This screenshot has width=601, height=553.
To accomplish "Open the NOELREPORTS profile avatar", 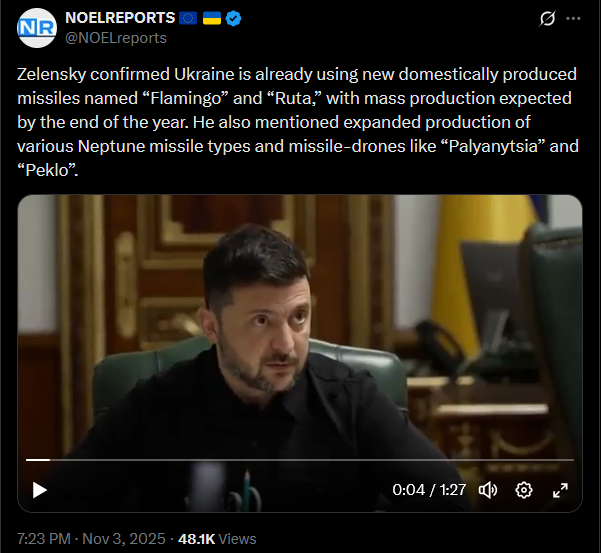I will pos(37,28).
